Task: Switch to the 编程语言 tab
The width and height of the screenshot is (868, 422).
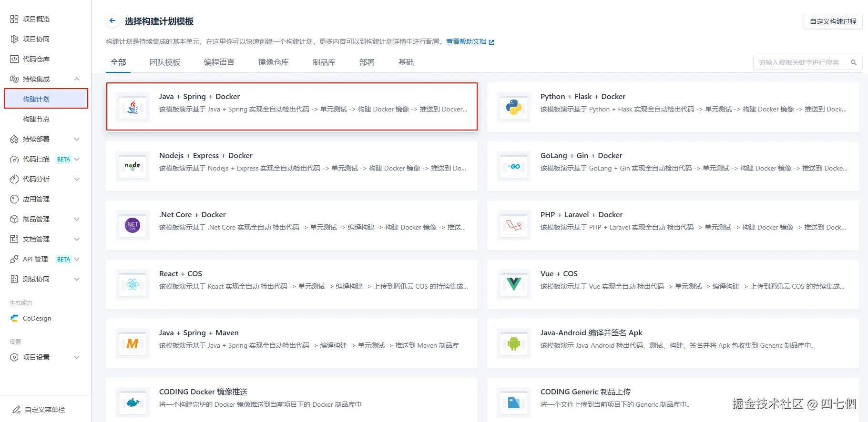Action: (x=219, y=62)
